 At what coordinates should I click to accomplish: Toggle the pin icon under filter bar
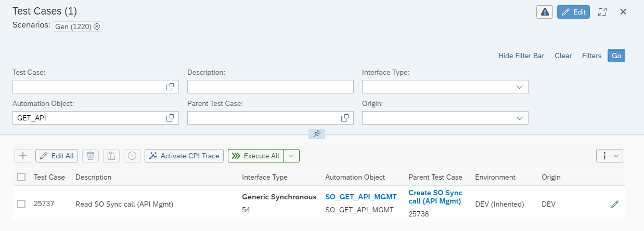[317, 134]
